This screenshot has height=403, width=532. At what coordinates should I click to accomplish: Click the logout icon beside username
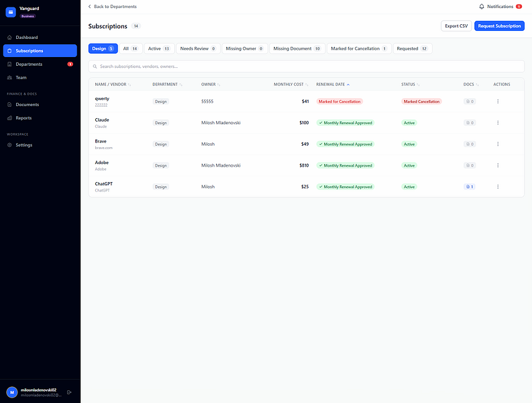pyautogui.click(x=69, y=392)
